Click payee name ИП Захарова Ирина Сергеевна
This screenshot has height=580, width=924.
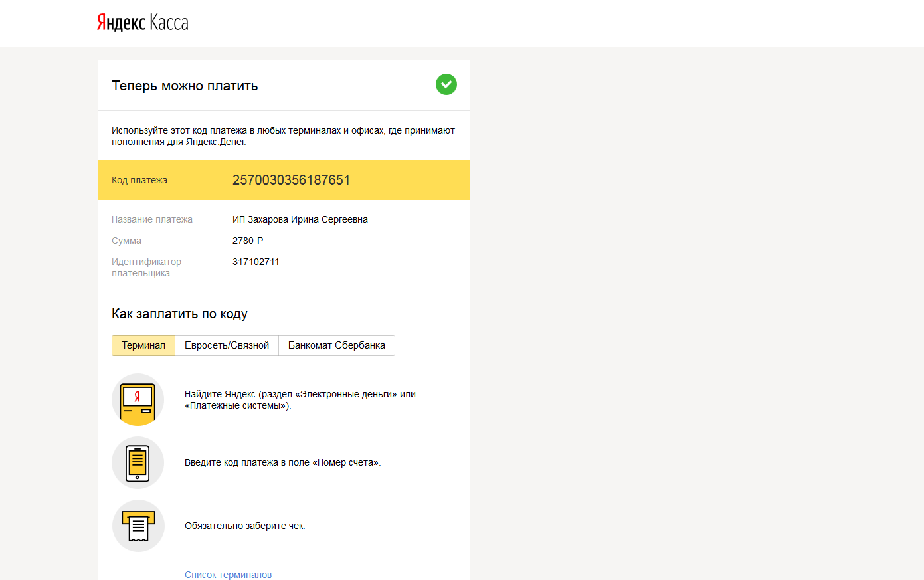pos(300,219)
